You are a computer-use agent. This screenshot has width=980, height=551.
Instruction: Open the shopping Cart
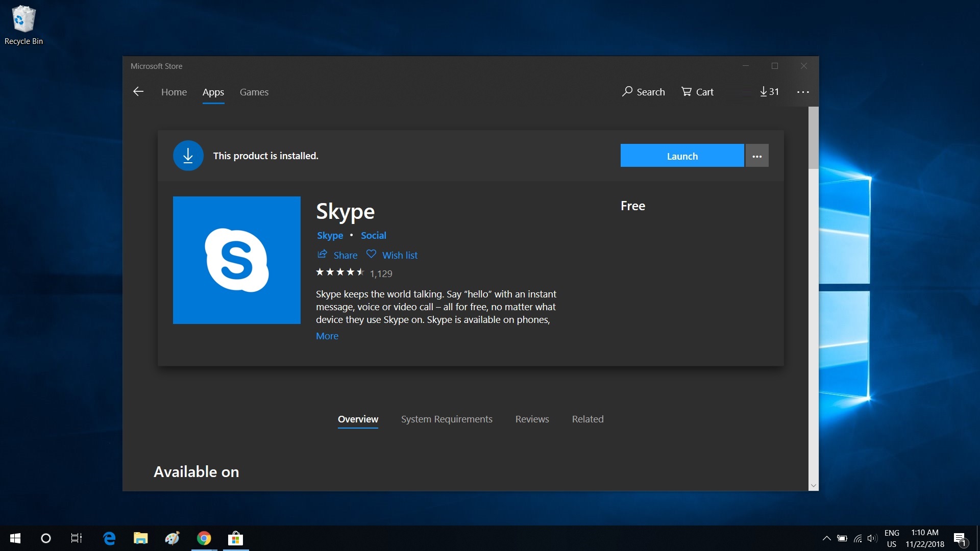pyautogui.click(x=697, y=92)
